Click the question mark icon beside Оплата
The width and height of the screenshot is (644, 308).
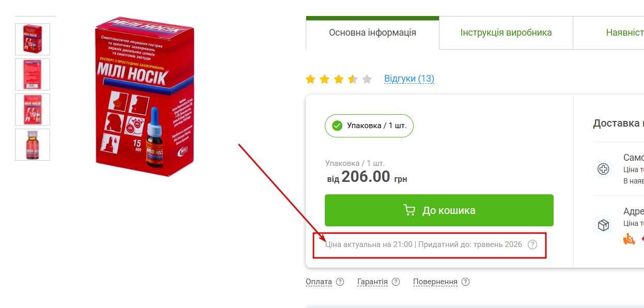click(340, 282)
